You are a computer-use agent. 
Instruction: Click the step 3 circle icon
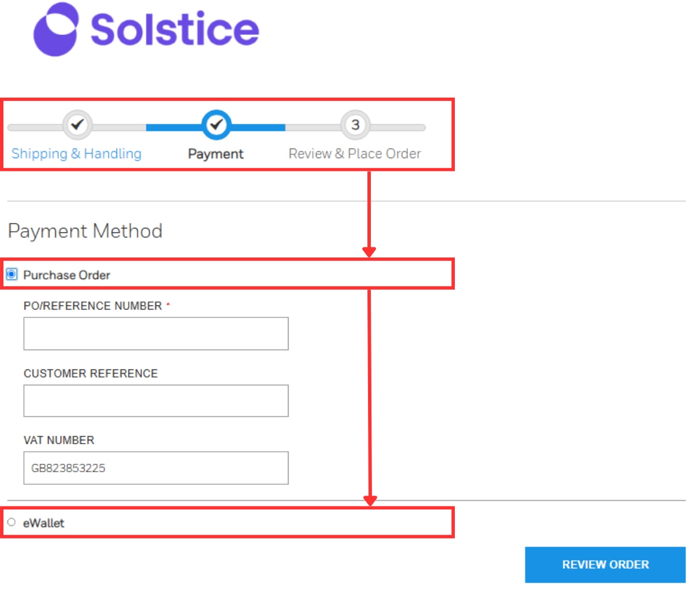(x=355, y=124)
